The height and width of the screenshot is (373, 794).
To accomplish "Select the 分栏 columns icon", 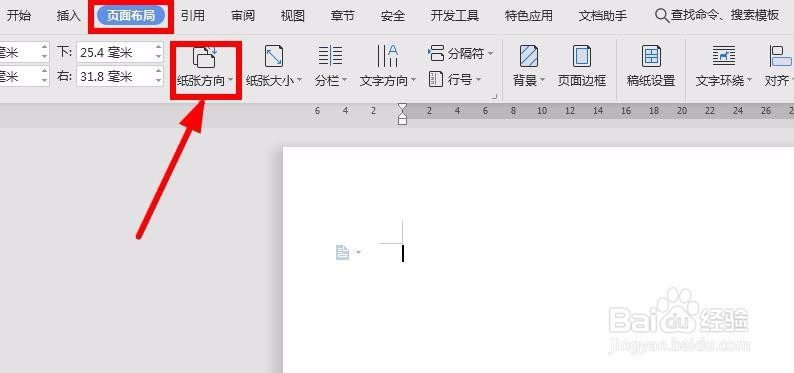I will [331, 56].
